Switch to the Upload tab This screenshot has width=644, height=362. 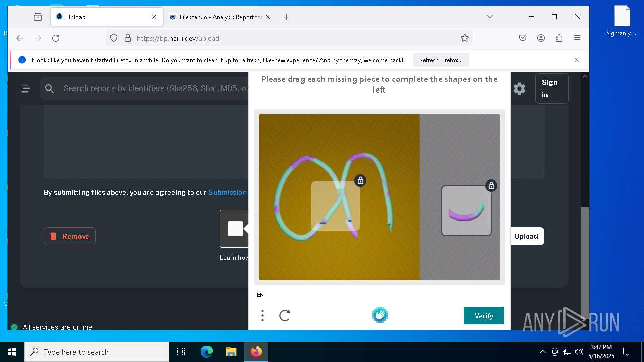coord(107,17)
